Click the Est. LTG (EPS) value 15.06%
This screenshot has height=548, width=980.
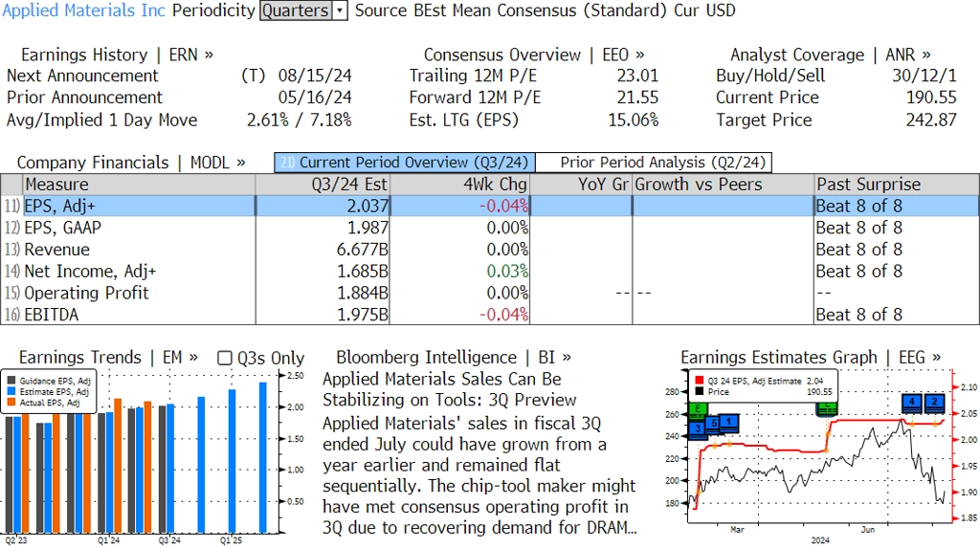tap(634, 121)
